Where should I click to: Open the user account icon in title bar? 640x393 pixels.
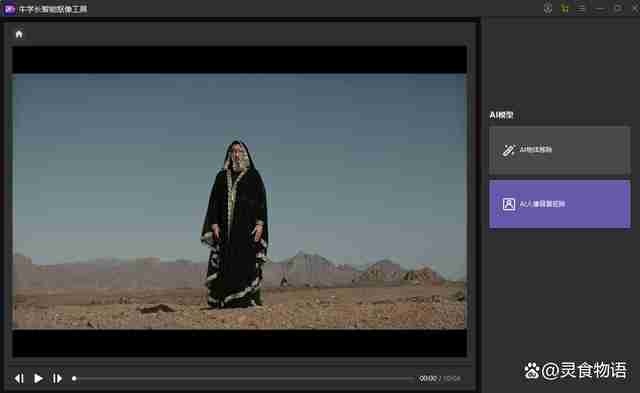pyautogui.click(x=548, y=9)
